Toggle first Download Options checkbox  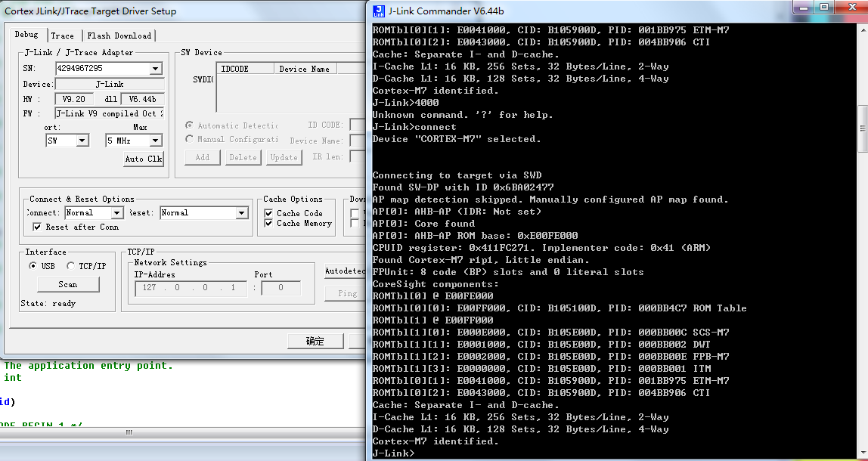coord(355,213)
